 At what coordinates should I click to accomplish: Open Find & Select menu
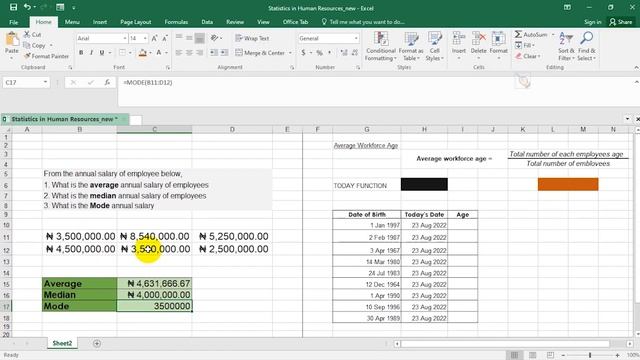point(587,47)
